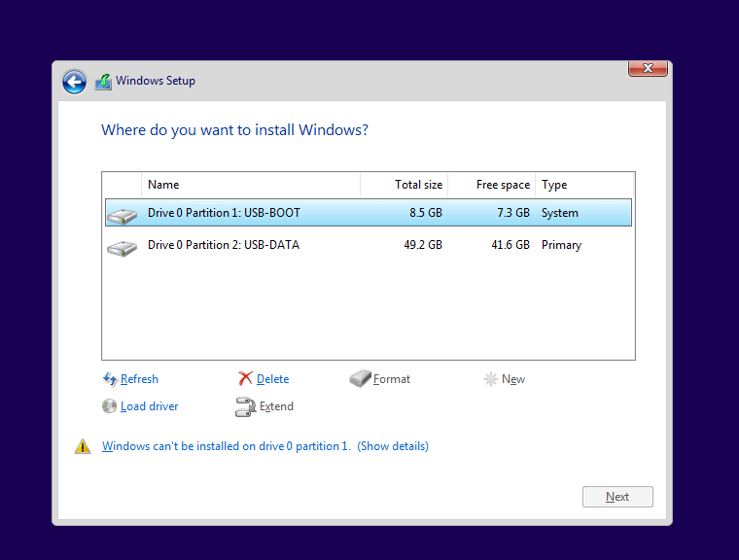This screenshot has width=739, height=560.
Task: Click the yellow warning triangle icon
Action: tap(83, 446)
